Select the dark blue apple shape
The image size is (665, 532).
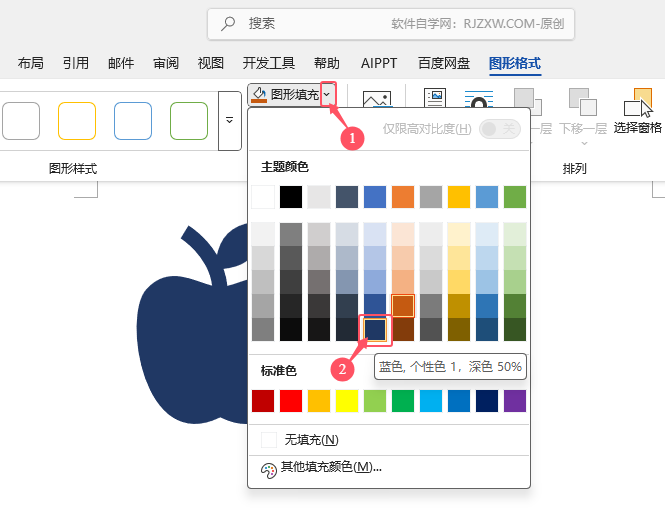(x=192, y=324)
